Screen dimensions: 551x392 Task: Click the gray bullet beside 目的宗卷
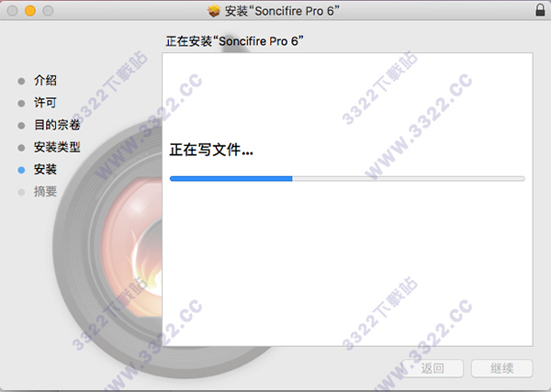tap(21, 126)
